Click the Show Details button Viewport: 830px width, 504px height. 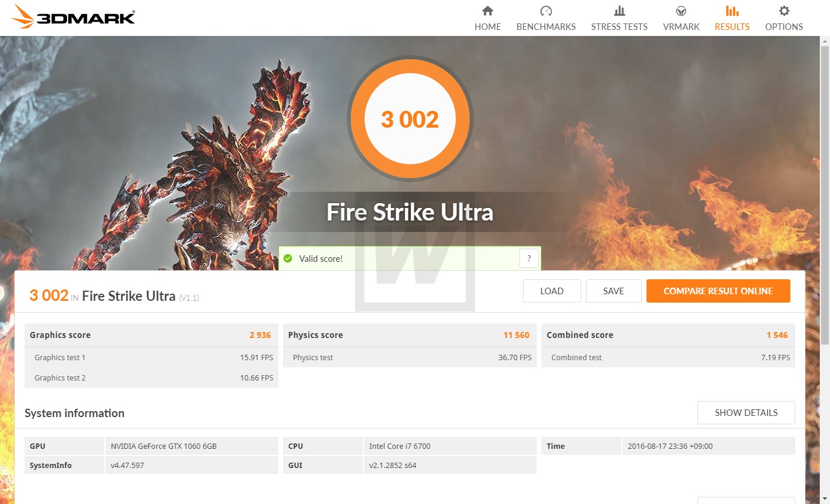(746, 413)
